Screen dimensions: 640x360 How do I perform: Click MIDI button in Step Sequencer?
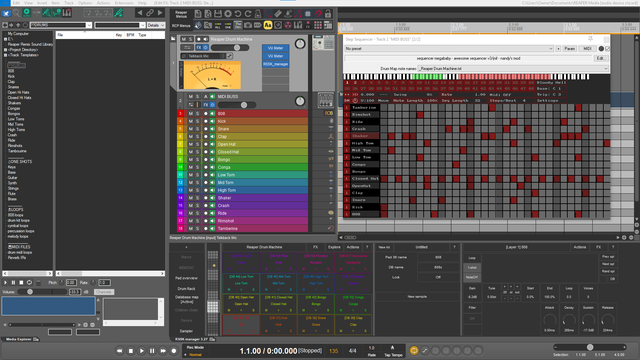click(587, 49)
